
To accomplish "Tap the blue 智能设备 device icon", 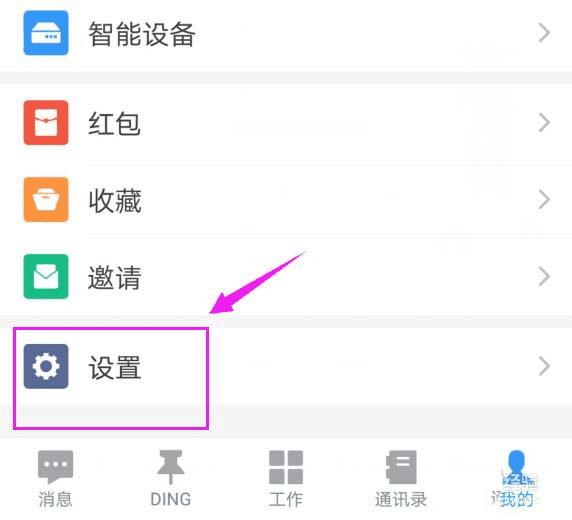I will pos(46,33).
